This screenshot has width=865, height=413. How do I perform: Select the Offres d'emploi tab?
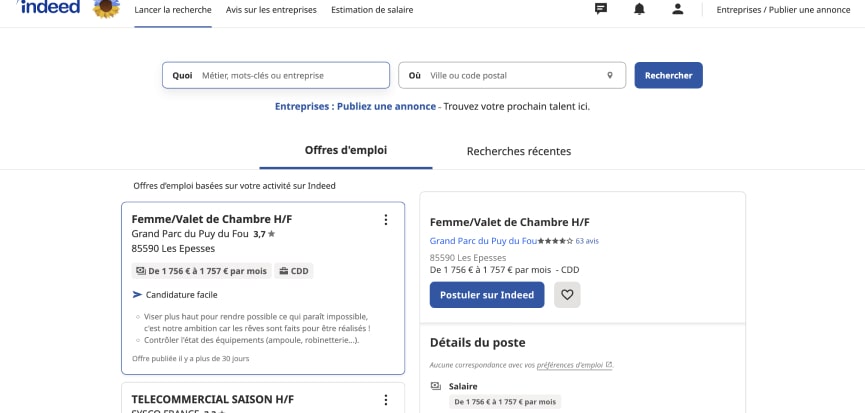(x=346, y=150)
